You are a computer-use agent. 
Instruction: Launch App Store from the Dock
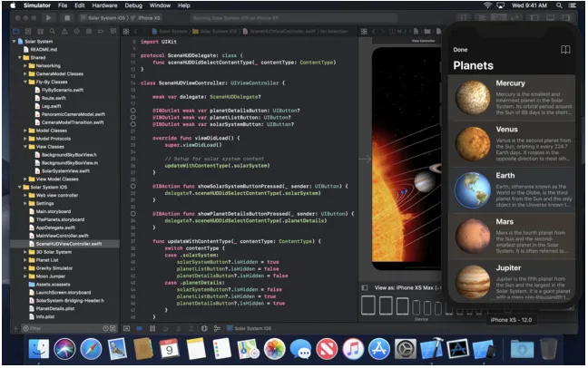click(379, 349)
